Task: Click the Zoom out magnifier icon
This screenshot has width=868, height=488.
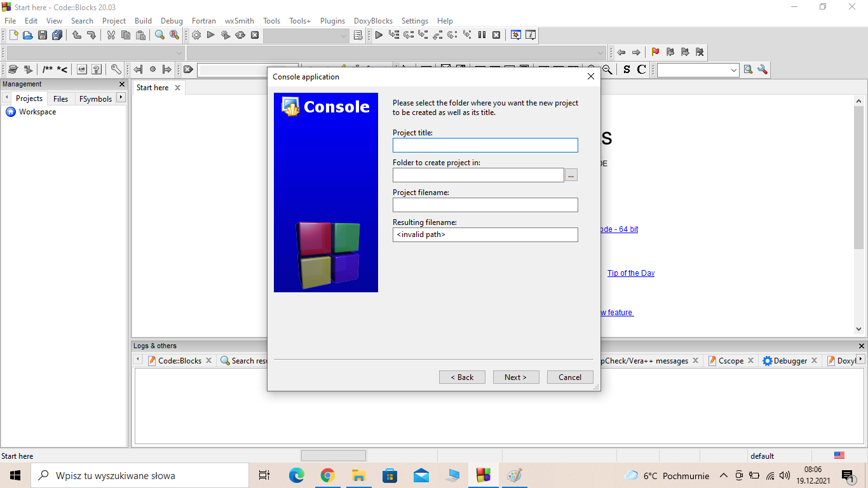Action: (x=607, y=69)
